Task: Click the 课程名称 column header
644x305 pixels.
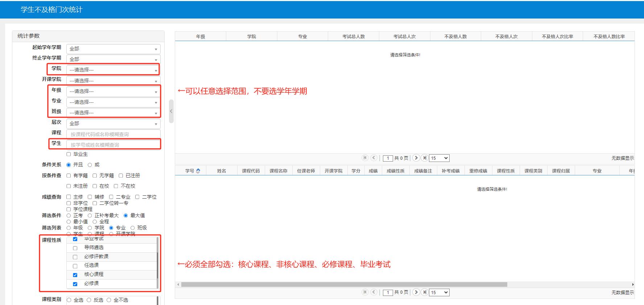Action: [x=278, y=171]
